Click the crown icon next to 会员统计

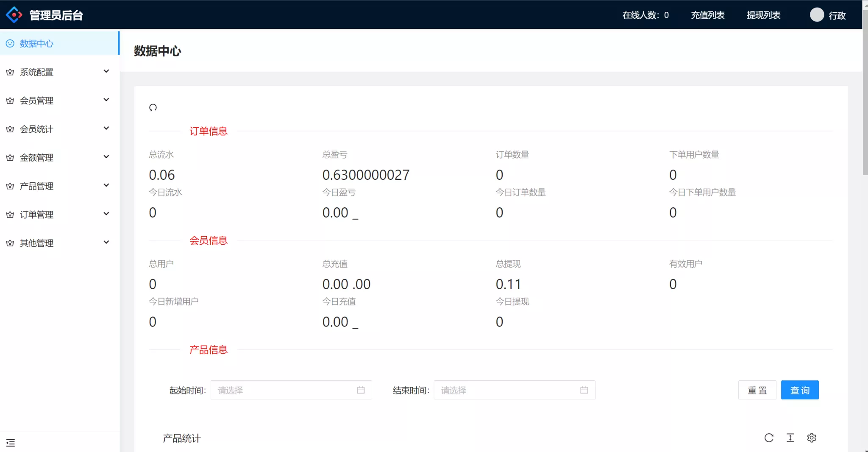pos(10,129)
